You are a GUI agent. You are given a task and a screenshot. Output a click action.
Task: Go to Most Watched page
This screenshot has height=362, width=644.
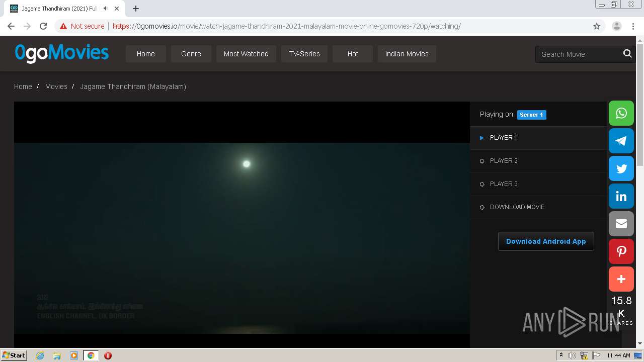click(x=246, y=54)
